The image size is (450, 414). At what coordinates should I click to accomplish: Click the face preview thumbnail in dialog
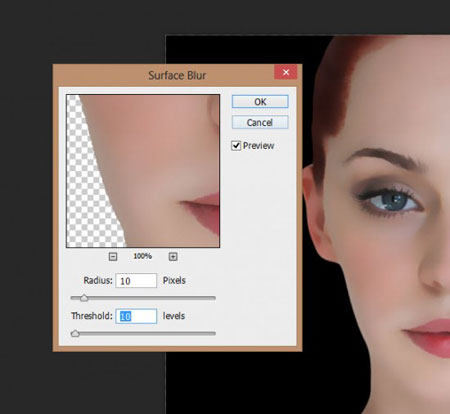pyautogui.click(x=143, y=171)
